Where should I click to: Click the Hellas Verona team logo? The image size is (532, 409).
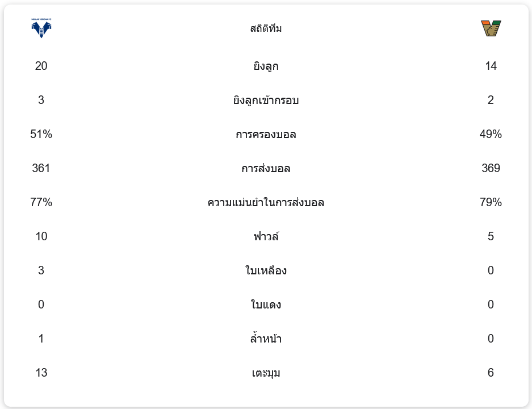coord(41,28)
